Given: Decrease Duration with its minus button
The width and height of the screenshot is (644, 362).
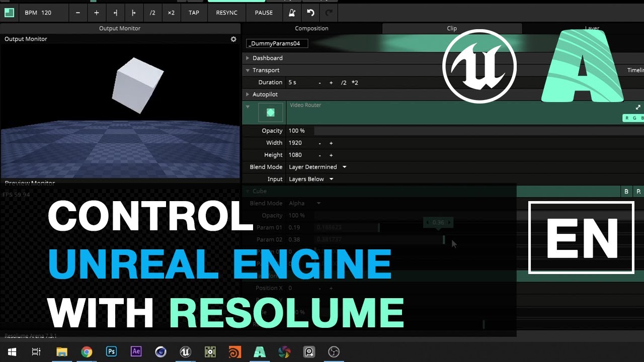Looking at the screenshot, I should click(319, 82).
